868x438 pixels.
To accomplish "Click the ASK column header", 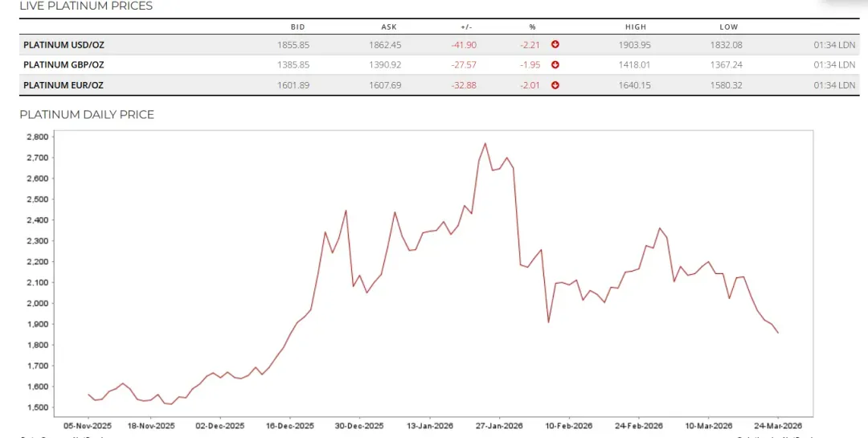I will pos(389,27).
